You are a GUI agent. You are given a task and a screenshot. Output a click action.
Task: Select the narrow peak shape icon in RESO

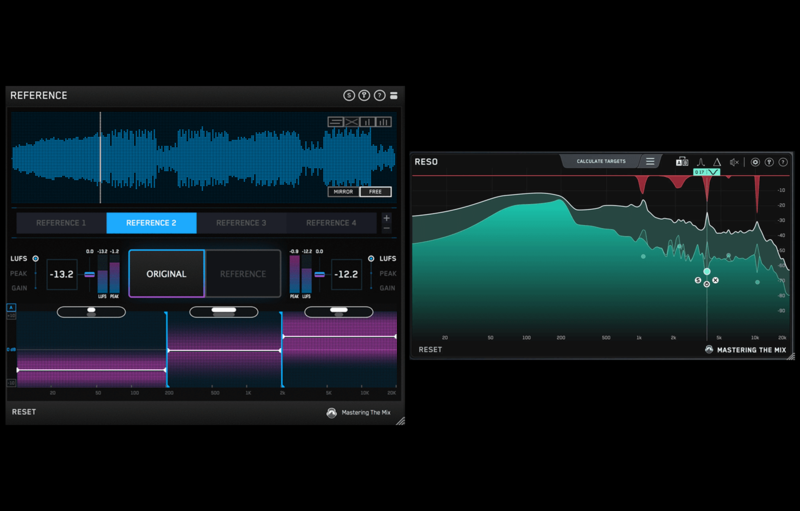tap(700, 162)
